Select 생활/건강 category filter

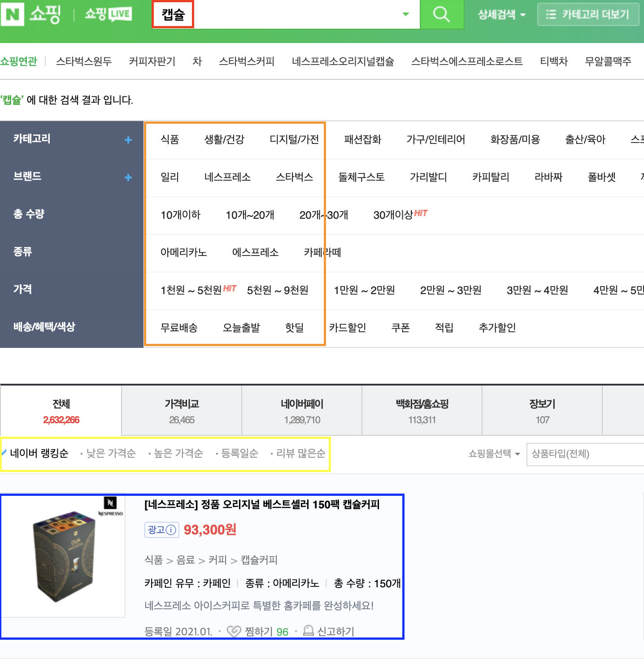tap(224, 139)
